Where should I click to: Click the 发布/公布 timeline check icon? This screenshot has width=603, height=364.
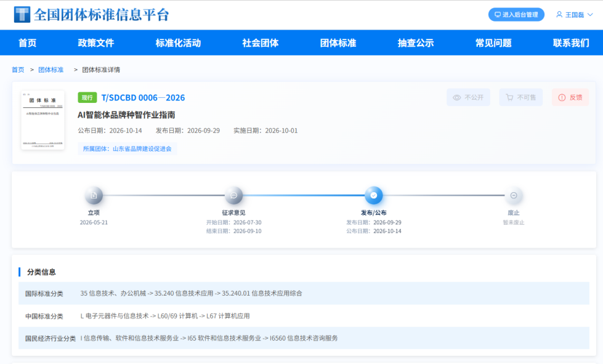tap(374, 195)
